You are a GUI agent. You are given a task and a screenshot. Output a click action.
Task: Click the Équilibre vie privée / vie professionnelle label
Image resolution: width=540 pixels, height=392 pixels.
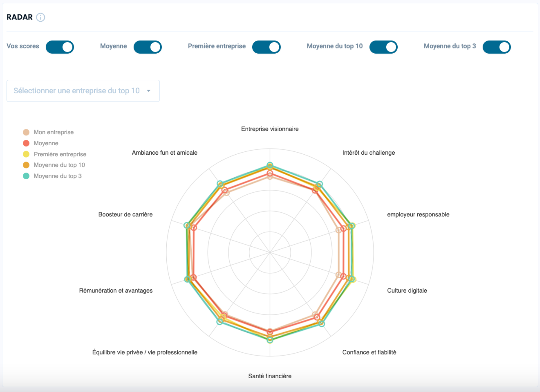pos(145,352)
